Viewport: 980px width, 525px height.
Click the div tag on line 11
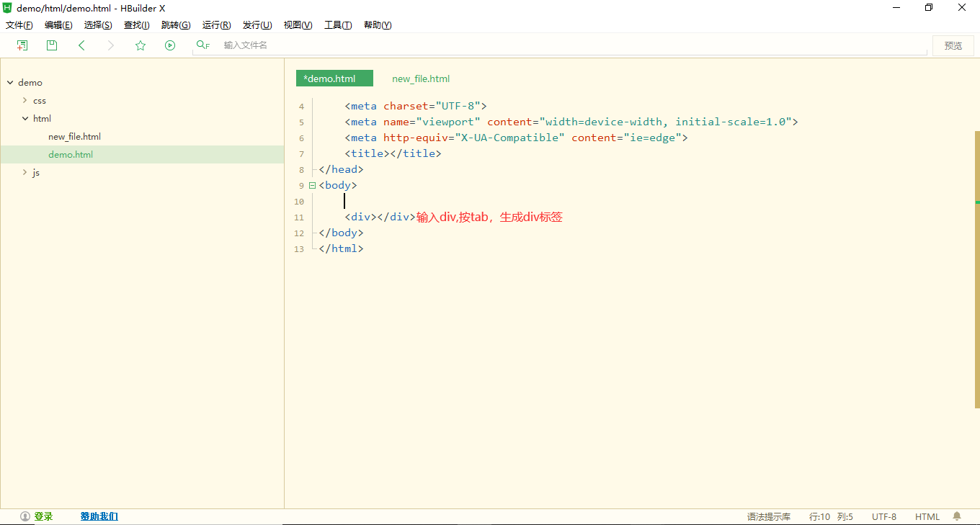(x=380, y=217)
